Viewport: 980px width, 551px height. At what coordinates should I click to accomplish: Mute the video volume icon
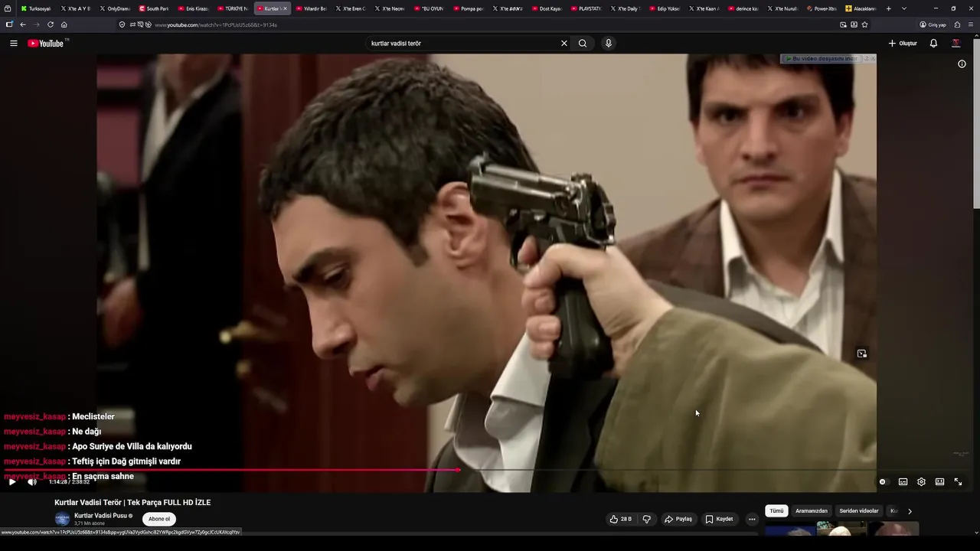(32, 482)
